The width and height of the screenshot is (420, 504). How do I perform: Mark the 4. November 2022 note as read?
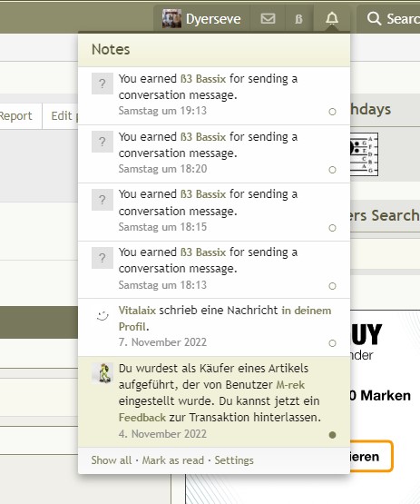[332, 435]
